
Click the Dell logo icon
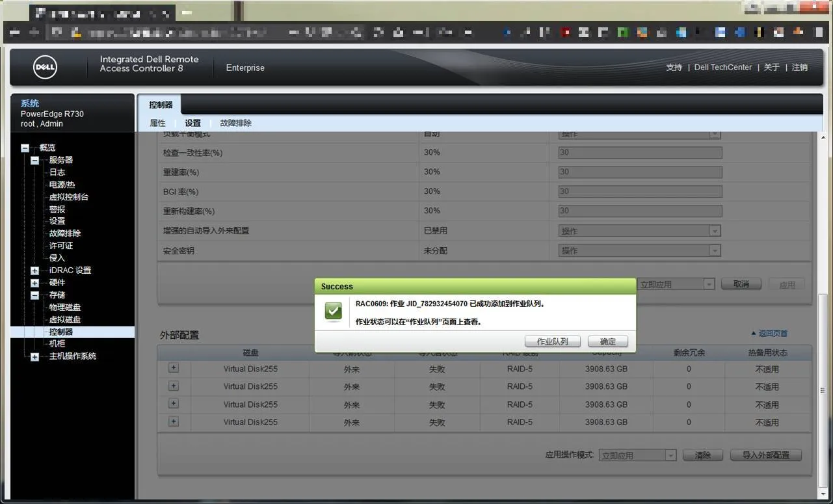click(45, 67)
